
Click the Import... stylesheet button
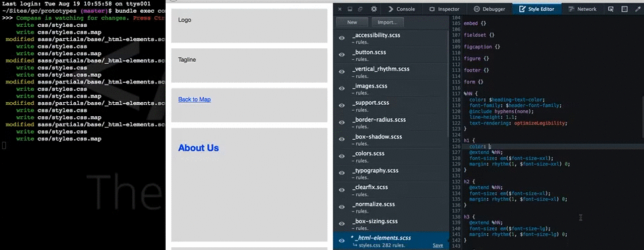click(x=388, y=22)
